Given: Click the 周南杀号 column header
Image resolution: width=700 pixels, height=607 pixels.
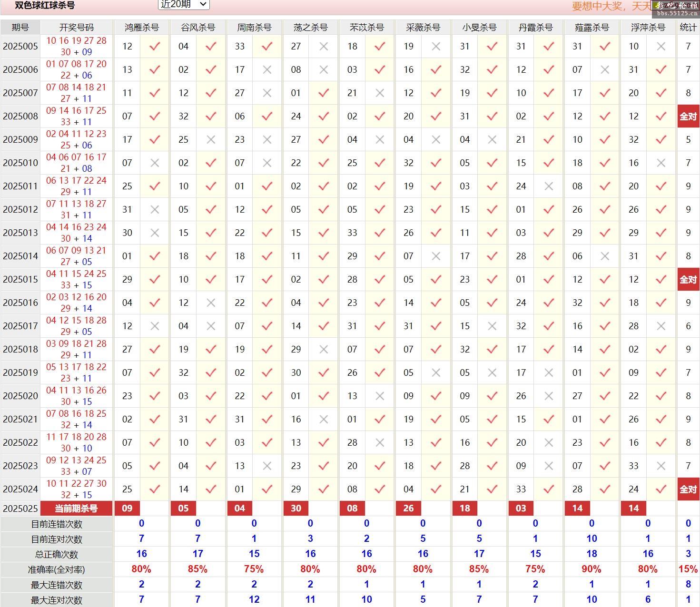Looking at the screenshot, I should pyautogui.click(x=254, y=27).
